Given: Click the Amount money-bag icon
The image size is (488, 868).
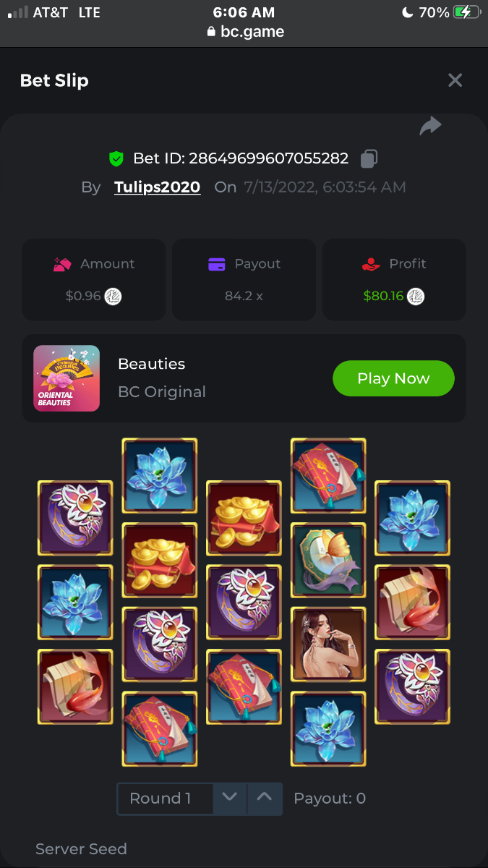Looking at the screenshot, I should pos(63,264).
